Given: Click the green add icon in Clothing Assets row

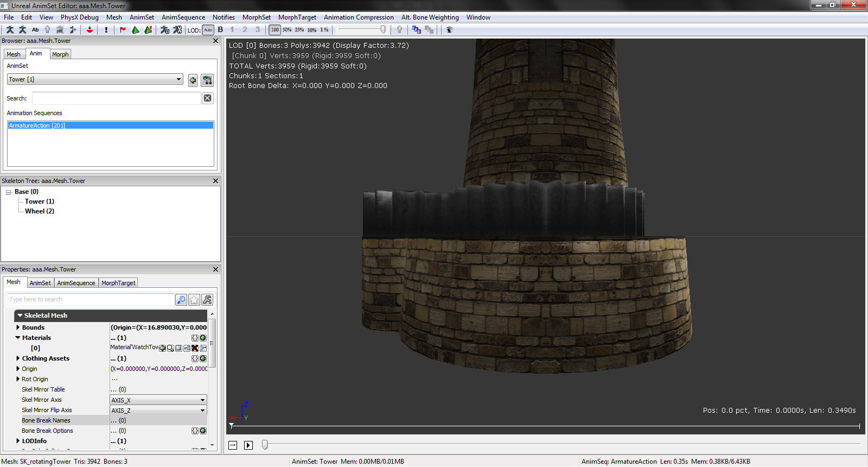Looking at the screenshot, I should click(x=203, y=358).
